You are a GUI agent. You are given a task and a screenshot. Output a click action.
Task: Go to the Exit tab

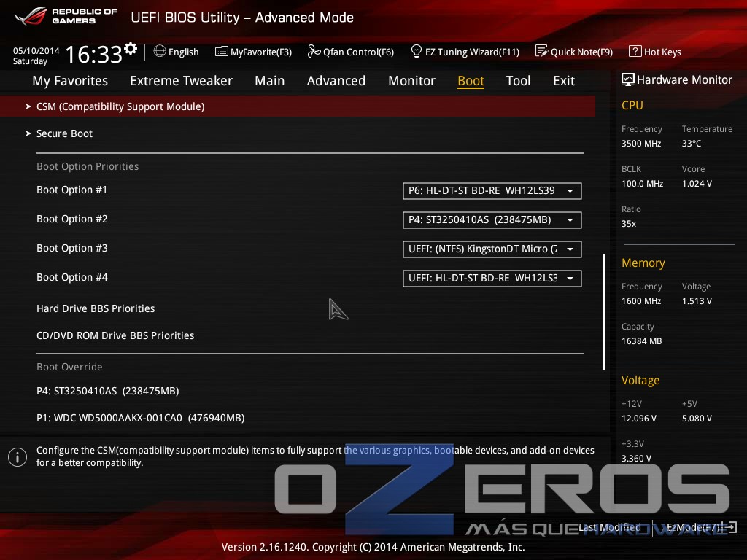tap(564, 81)
